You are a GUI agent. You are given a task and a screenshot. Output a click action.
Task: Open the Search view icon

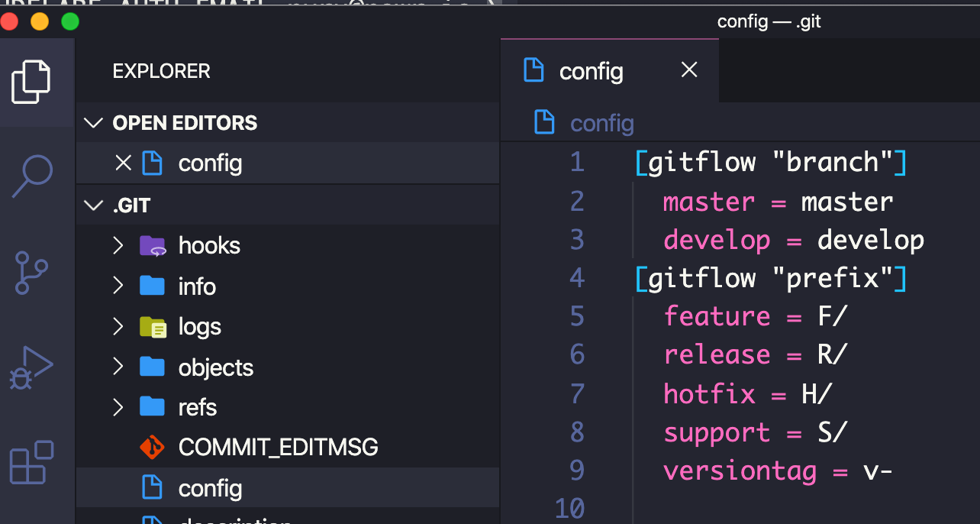33,176
